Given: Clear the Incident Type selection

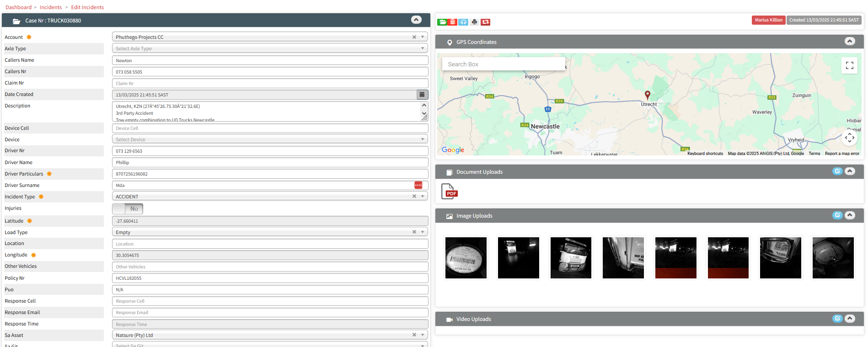Looking at the screenshot, I should (x=414, y=196).
